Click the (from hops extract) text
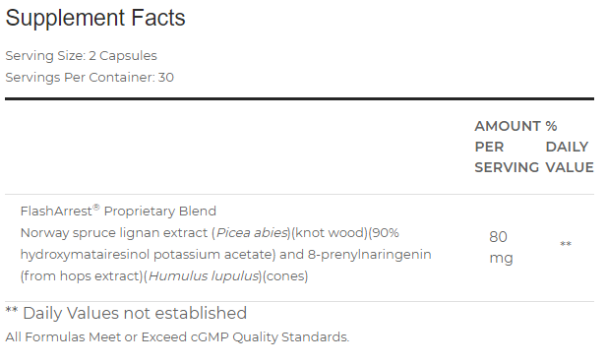 coord(82,275)
